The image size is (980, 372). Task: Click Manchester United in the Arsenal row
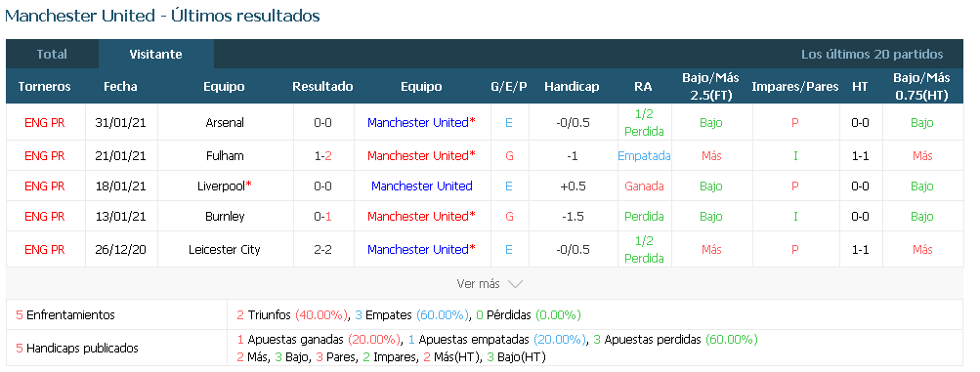[417, 123]
